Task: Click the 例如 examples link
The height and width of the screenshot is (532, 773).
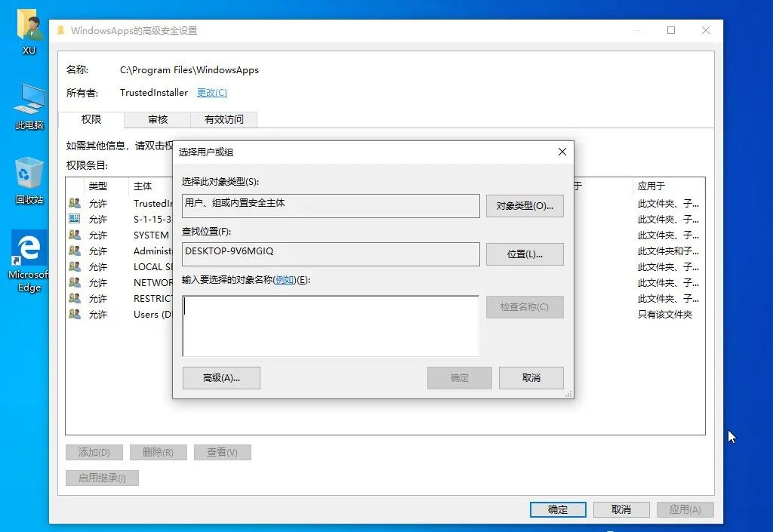Action: pyautogui.click(x=285, y=280)
